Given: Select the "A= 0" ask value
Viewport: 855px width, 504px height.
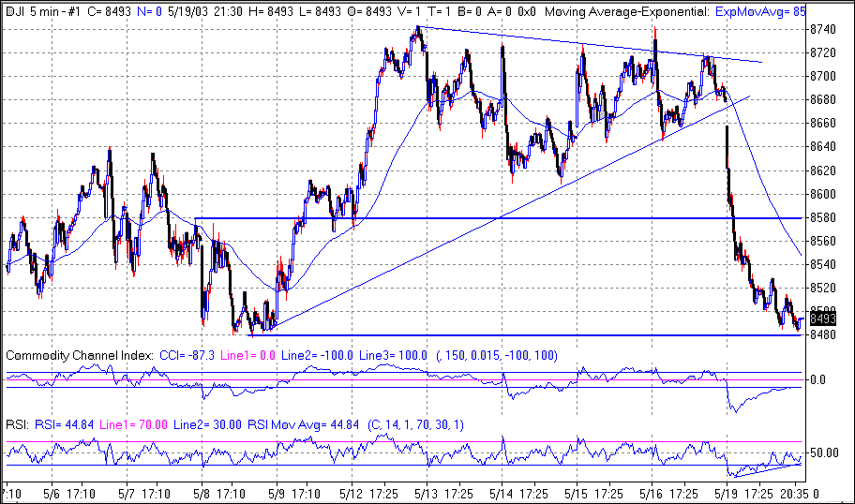Looking at the screenshot, I should (500, 11).
